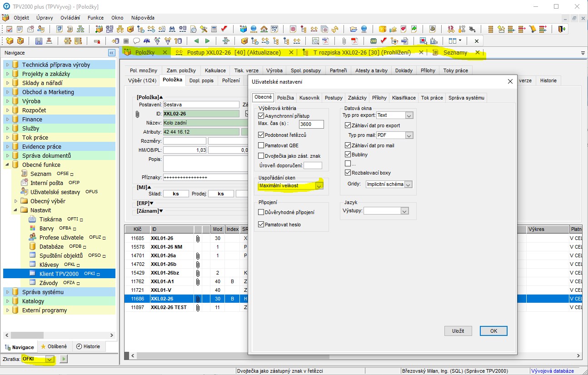This screenshot has width=588, height=375.
Task: Click the exit door icon in toolbar
Action: point(562,29)
